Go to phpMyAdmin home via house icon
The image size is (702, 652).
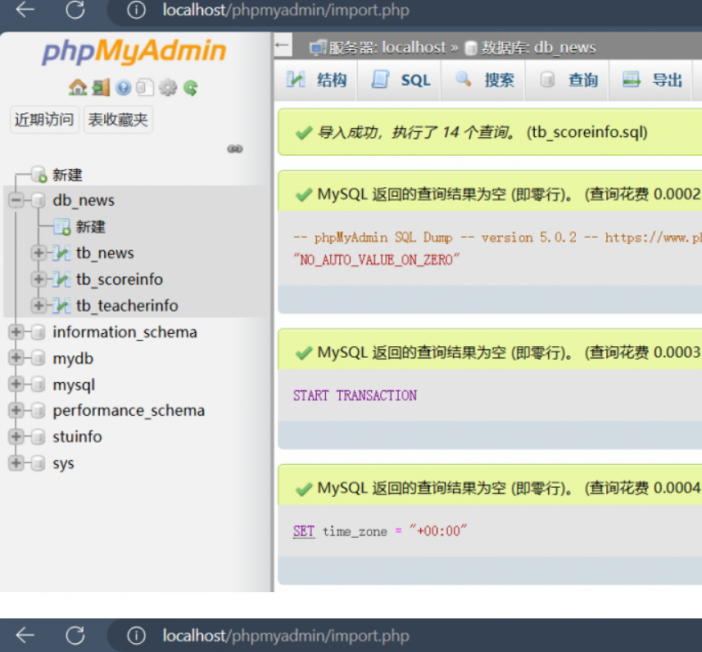pos(78,87)
